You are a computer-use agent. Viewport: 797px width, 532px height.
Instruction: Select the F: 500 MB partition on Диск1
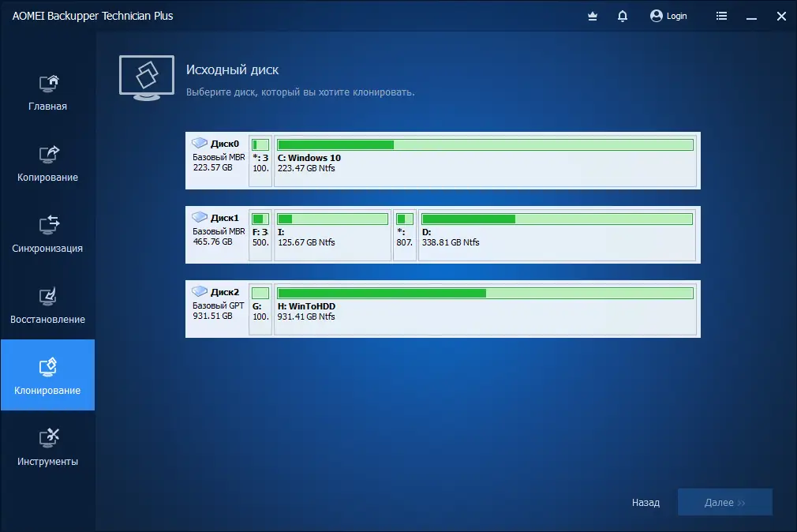(260, 235)
